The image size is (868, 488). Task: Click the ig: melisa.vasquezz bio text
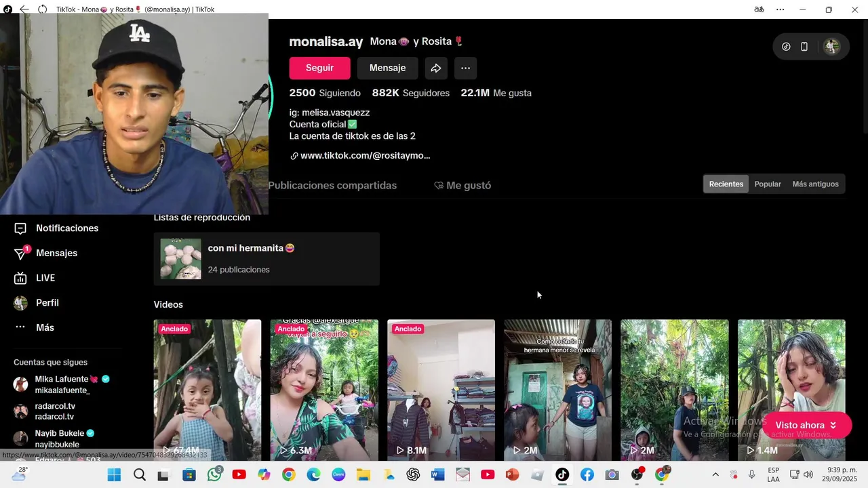point(330,113)
